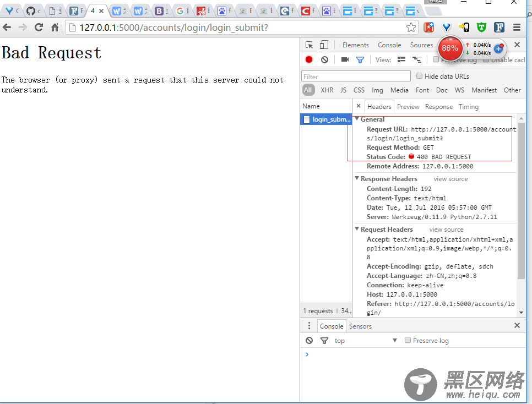Close the request details pane
Screen dimensions: 532x404
click(359, 106)
